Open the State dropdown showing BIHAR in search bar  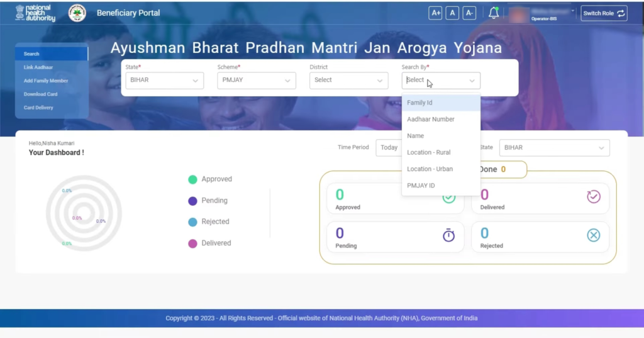pyautogui.click(x=165, y=80)
